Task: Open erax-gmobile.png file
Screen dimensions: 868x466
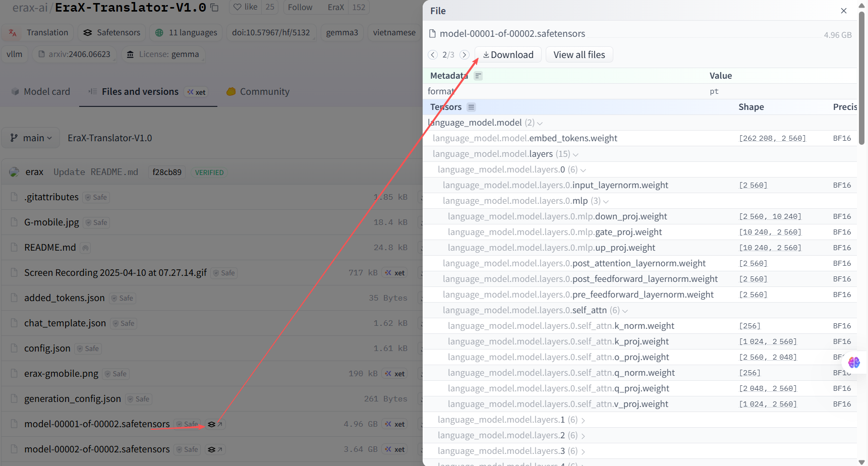Action: point(62,374)
